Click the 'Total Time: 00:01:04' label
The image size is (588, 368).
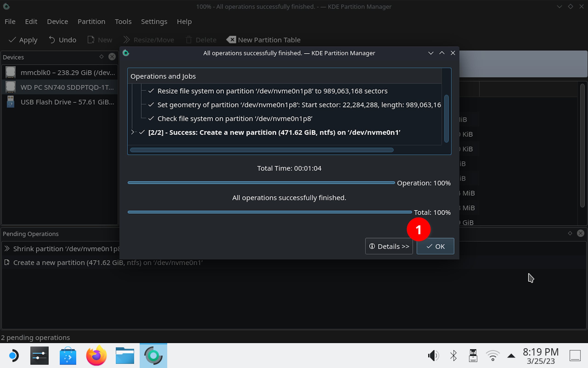pos(289,168)
